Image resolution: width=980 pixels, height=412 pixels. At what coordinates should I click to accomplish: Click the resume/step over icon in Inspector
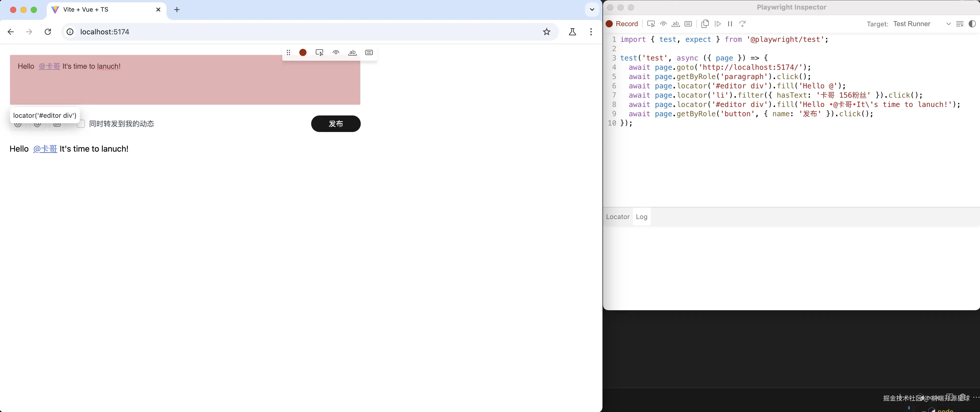(718, 24)
